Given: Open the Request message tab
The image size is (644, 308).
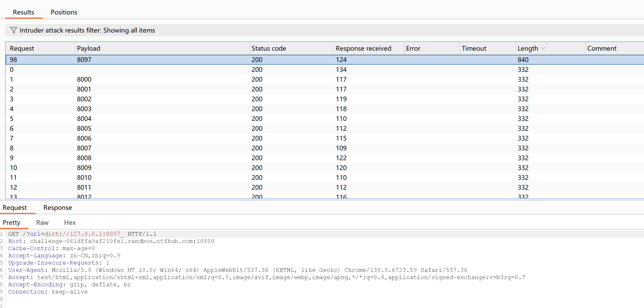Looking at the screenshot, I should tap(15, 208).
